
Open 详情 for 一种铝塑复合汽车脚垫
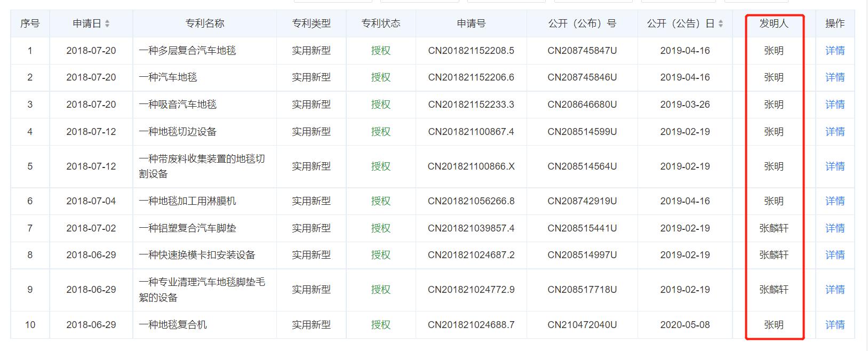(835, 228)
